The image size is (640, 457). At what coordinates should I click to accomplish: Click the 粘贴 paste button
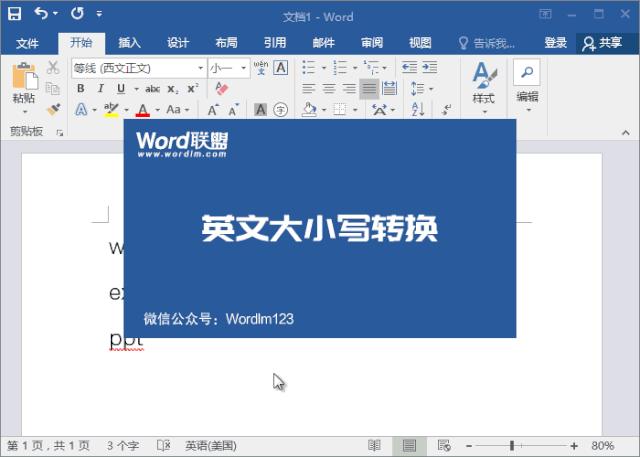coord(24,83)
